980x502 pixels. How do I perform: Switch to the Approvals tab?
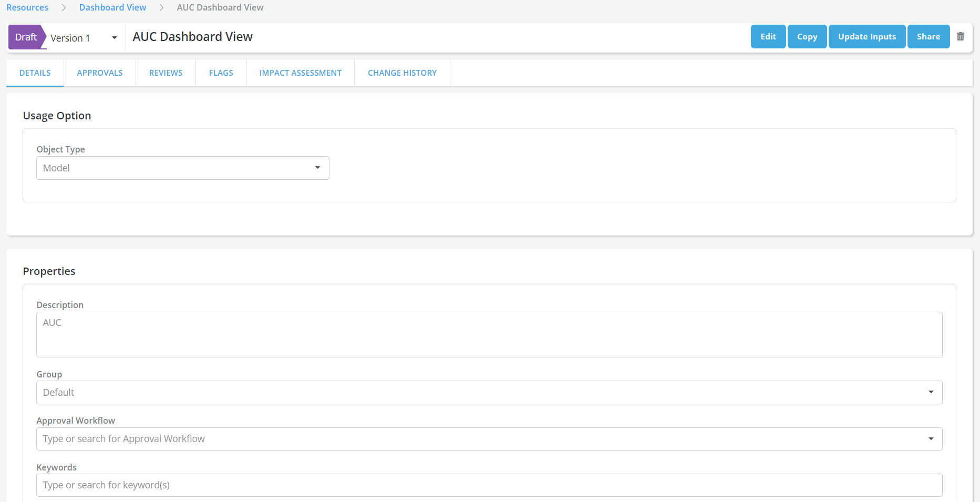100,73
